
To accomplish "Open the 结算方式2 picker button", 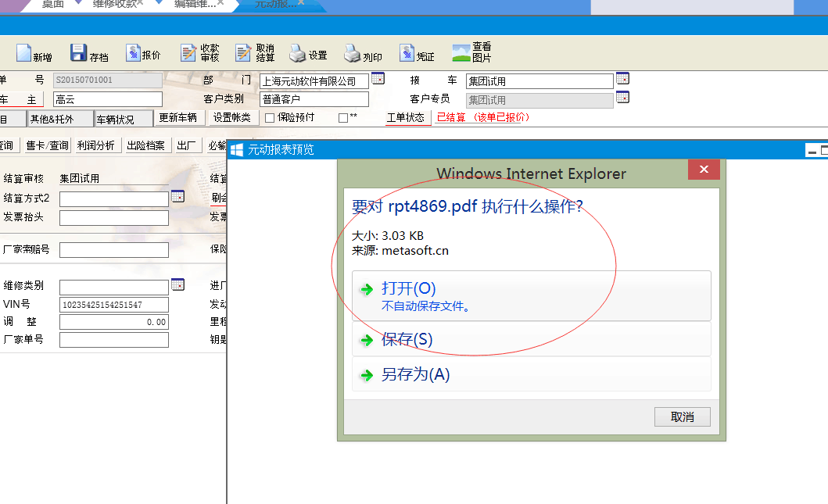I will coord(177,197).
